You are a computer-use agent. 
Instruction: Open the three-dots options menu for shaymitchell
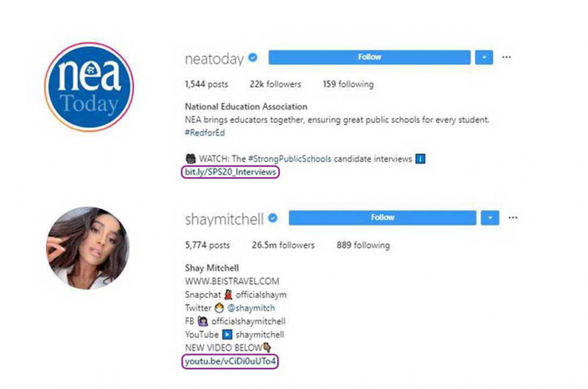point(513,217)
